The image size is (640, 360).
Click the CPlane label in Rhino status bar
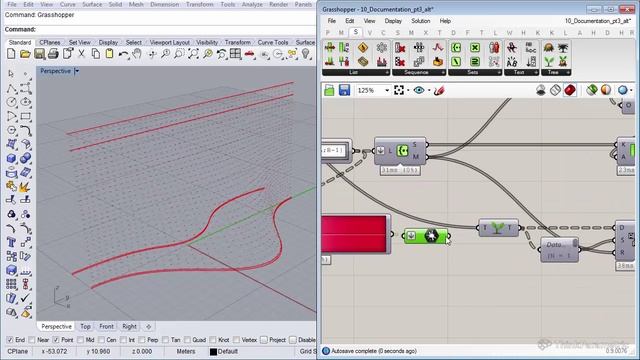(18, 351)
